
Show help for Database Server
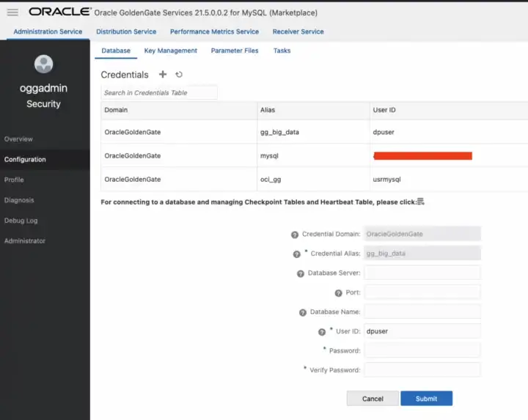coord(301,273)
